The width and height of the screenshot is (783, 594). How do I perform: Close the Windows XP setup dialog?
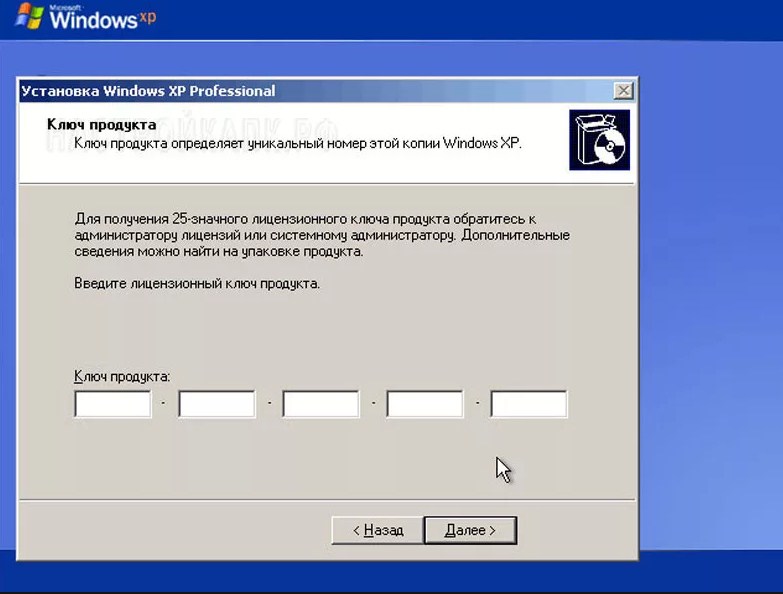[x=623, y=91]
